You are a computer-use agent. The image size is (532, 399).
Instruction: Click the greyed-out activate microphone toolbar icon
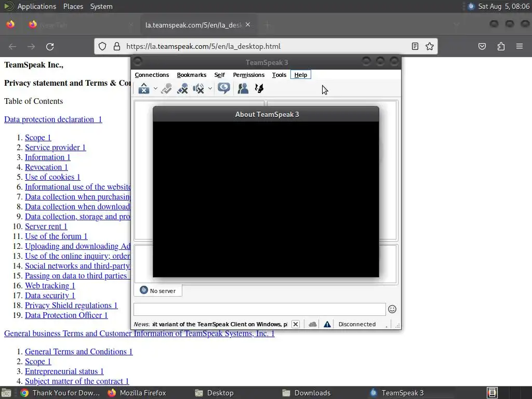(x=166, y=88)
